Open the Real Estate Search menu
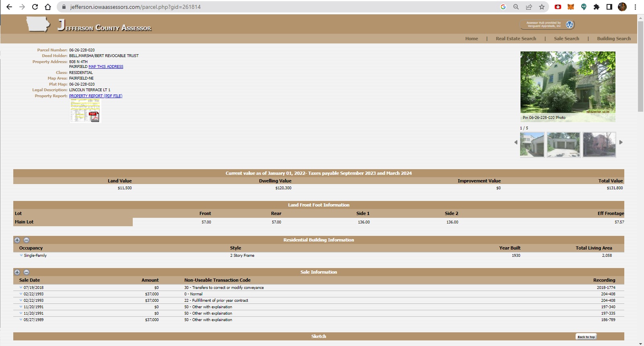The width and height of the screenshot is (644, 346). coord(516,39)
